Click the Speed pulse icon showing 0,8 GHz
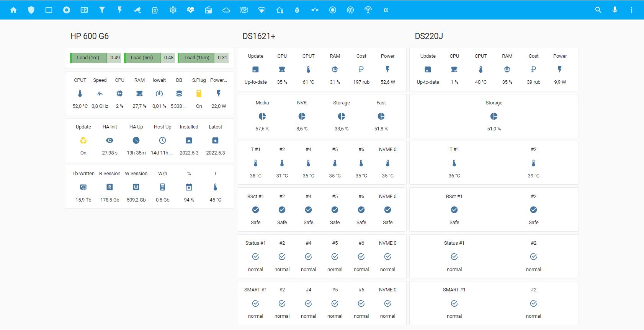The width and height of the screenshot is (644, 330). (x=100, y=93)
